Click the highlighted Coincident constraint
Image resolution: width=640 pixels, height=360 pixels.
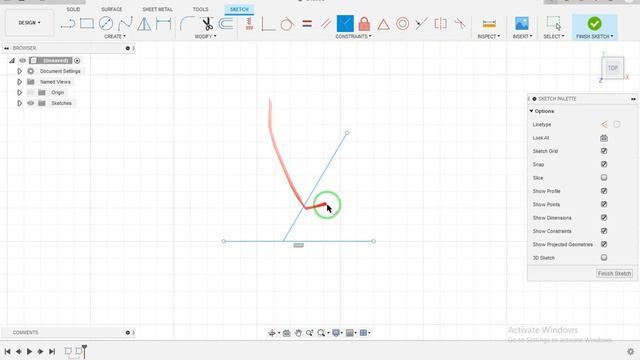(x=345, y=23)
